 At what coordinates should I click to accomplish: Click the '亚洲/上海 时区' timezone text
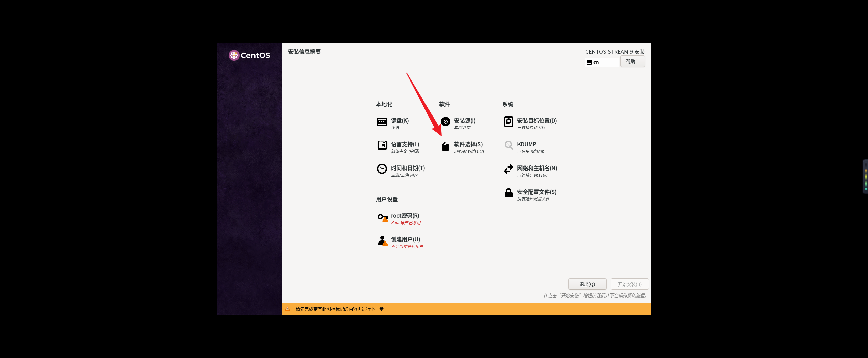[404, 175]
